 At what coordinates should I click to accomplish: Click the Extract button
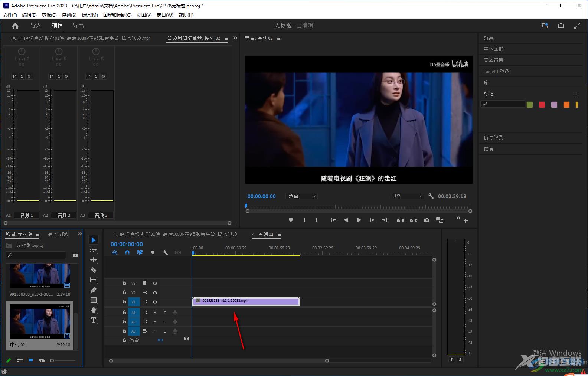point(414,220)
